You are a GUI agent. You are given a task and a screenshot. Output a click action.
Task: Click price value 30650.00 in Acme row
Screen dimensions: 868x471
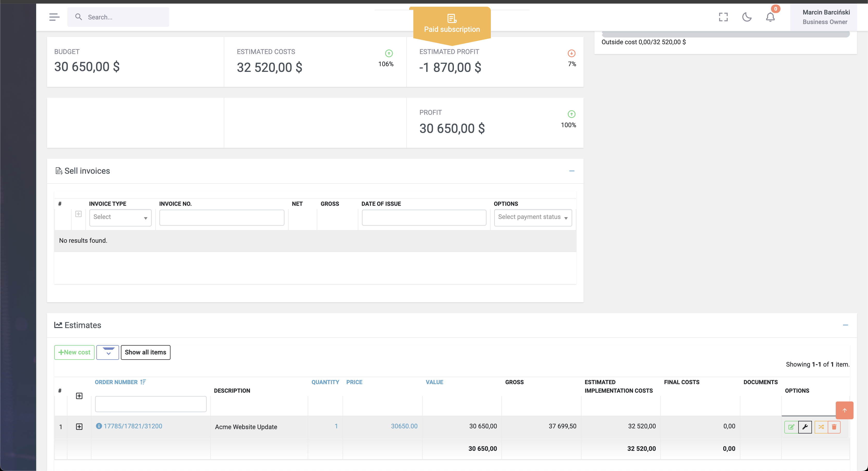[x=404, y=426]
